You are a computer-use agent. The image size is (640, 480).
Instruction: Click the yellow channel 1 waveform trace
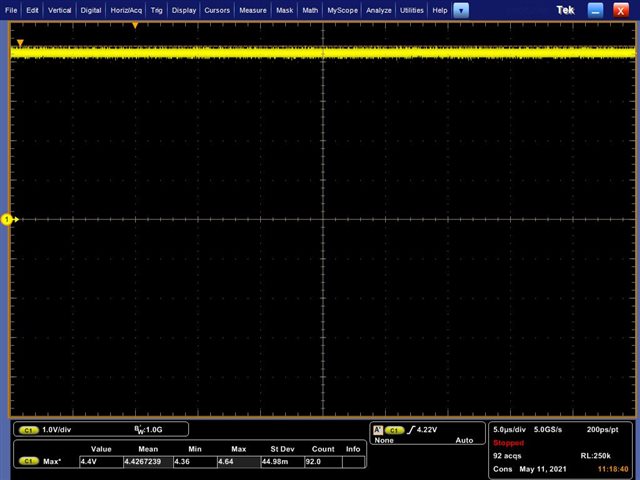pyautogui.click(x=322, y=52)
